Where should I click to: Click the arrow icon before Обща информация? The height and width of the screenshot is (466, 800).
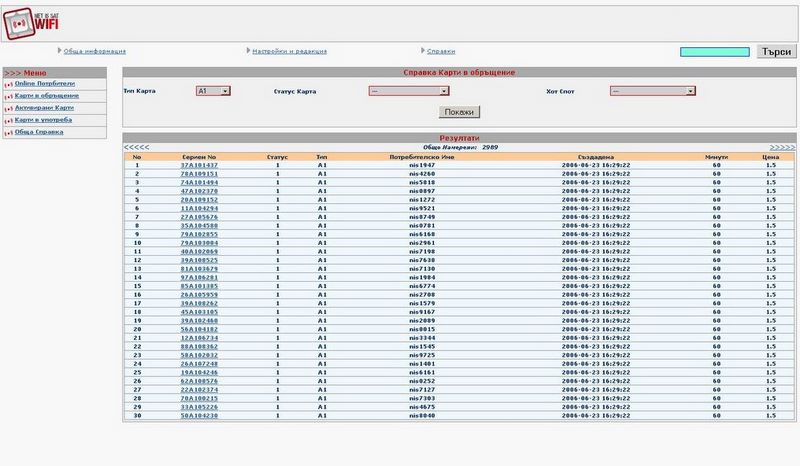click(x=59, y=51)
